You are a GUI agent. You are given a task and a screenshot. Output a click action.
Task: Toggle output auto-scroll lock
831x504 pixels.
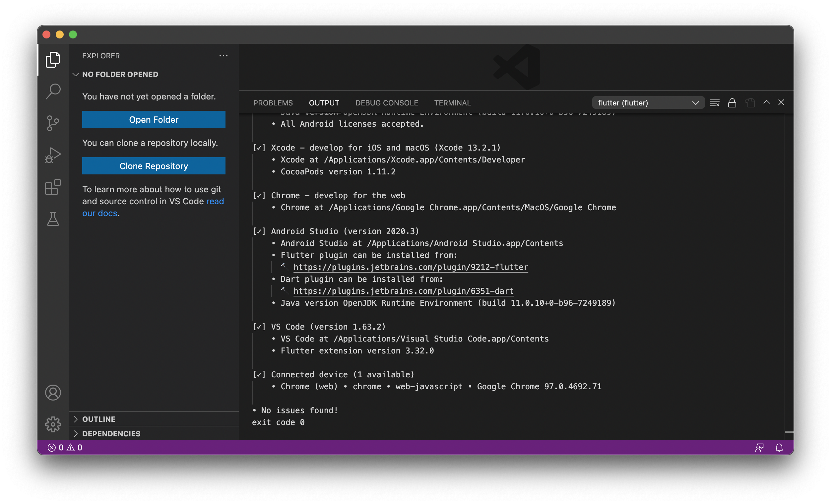(732, 103)
